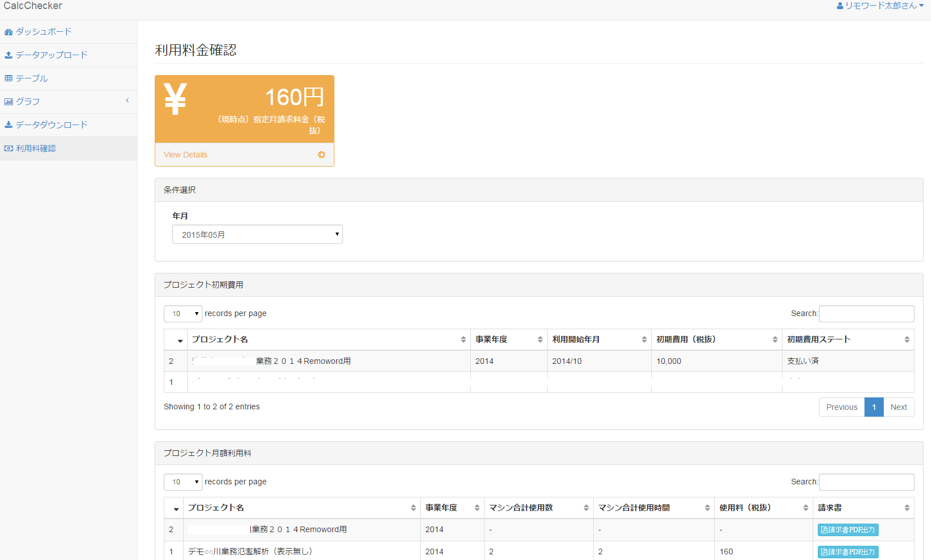The height and width of the screenshot is (560, 931).
Task: Open records per page dropdown in プロジェクト初期費用
Action: click(183, 314)
